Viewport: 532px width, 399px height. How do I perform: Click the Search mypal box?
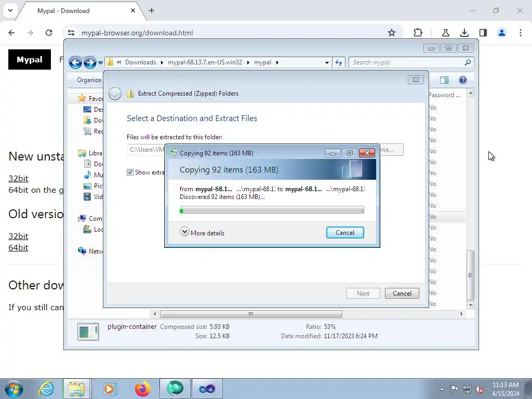click(x=405, y=62)
